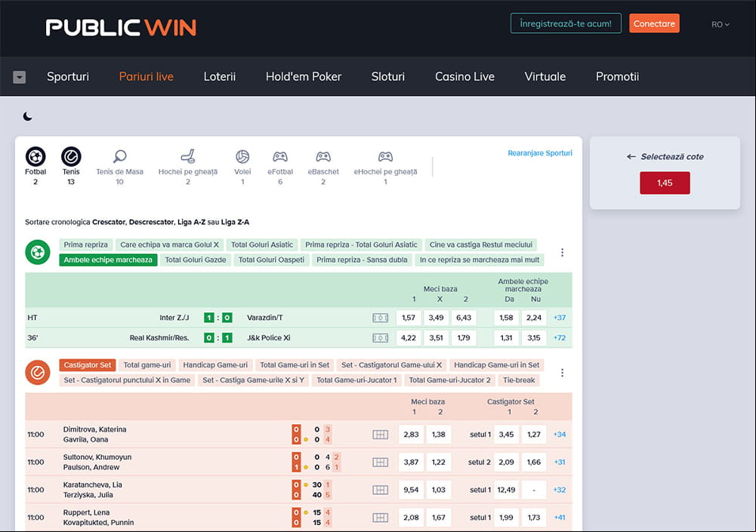Show +34 more markets for Dimitrova match
Screen dimensions: 756x532
pos(560,435)
